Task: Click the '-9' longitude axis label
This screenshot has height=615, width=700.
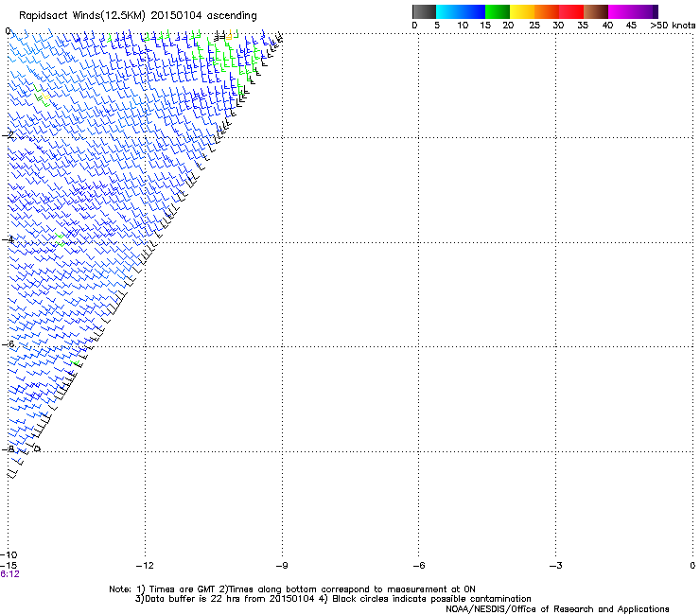Action: (282, 566)
